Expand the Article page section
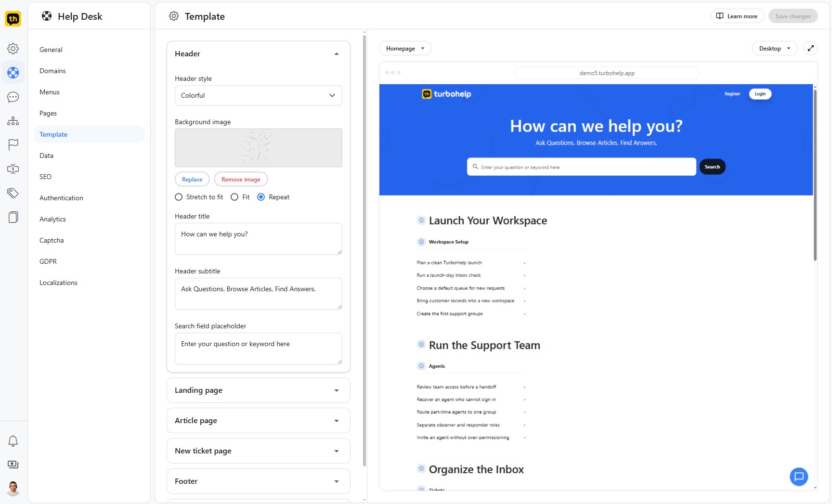The height and width of the screenshot is (504, 832). coord(259,420)
